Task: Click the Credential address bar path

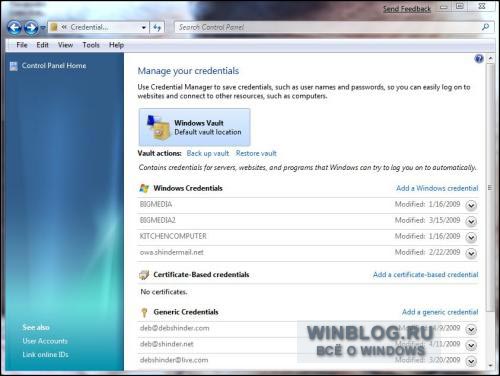Action: pos(89,27)
